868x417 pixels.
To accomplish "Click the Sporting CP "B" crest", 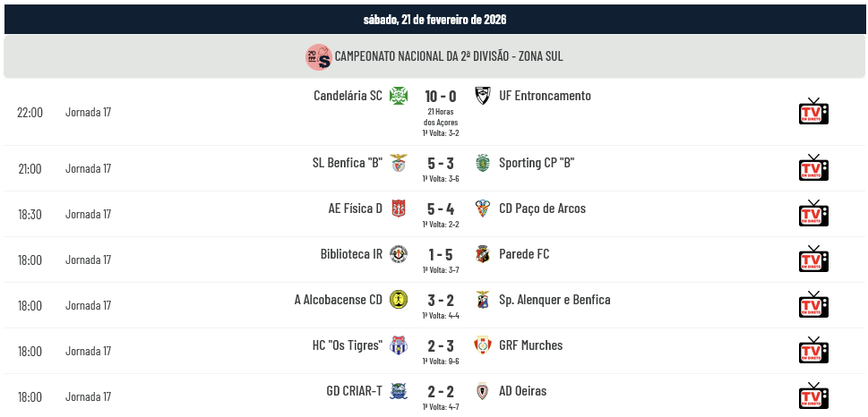I will pos(483,163).
